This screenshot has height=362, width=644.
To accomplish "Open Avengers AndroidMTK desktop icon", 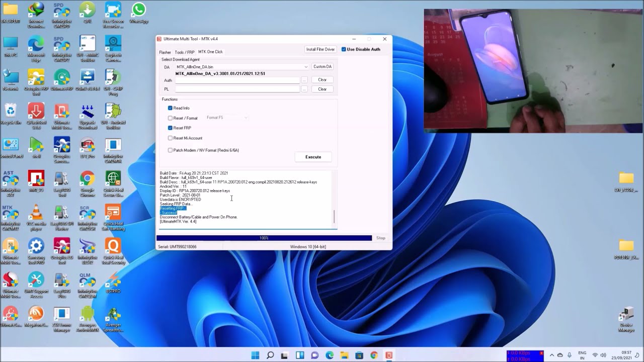I will (87, 319).
